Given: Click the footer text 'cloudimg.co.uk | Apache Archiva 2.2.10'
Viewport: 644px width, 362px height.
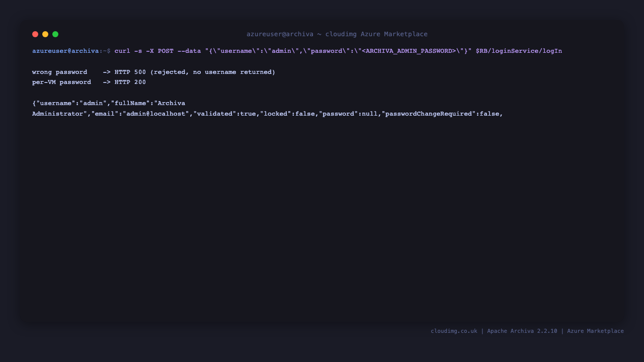Looking at the screenshot, I should pyautogui.click(x=494, y=331).
